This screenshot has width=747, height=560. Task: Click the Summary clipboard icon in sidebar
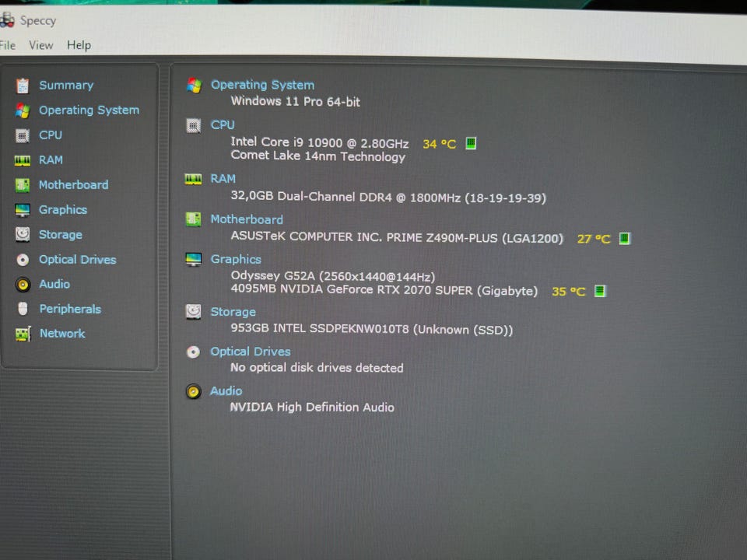tap(23, 86)
